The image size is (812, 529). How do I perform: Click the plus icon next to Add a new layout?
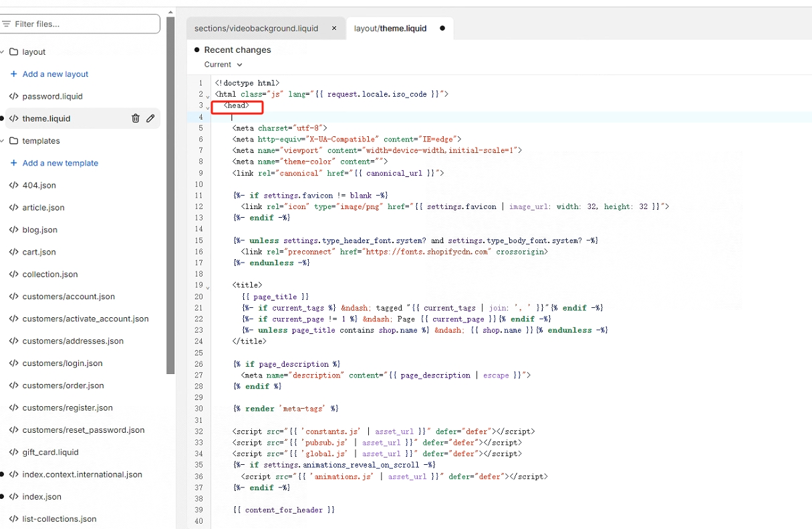click(14, 74)
